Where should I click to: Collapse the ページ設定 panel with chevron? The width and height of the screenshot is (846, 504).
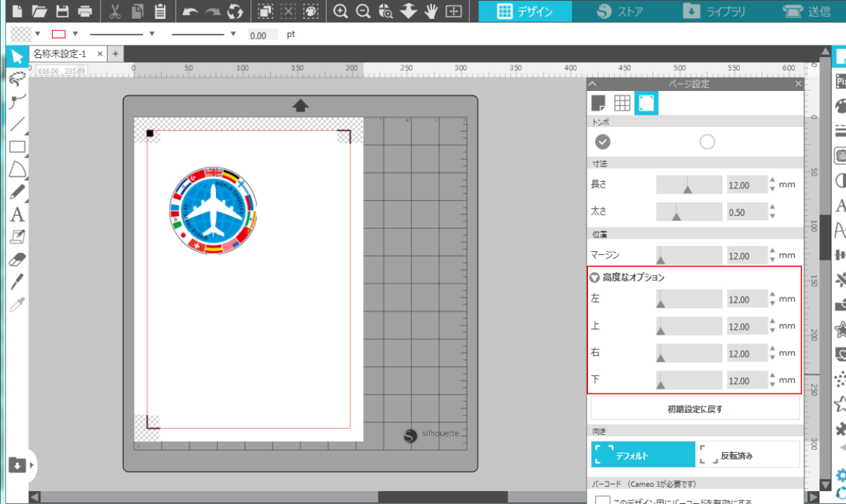pos(592,84)
